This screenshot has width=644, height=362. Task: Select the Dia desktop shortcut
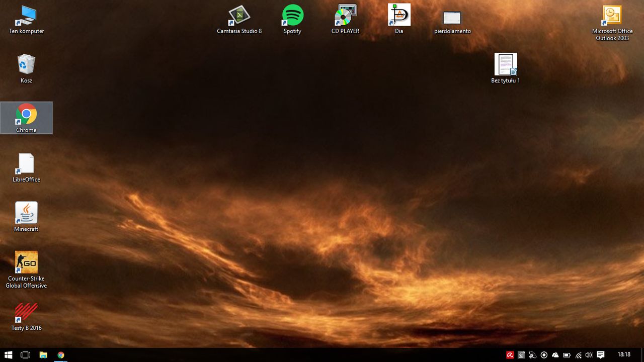click(x=399, y=20)
